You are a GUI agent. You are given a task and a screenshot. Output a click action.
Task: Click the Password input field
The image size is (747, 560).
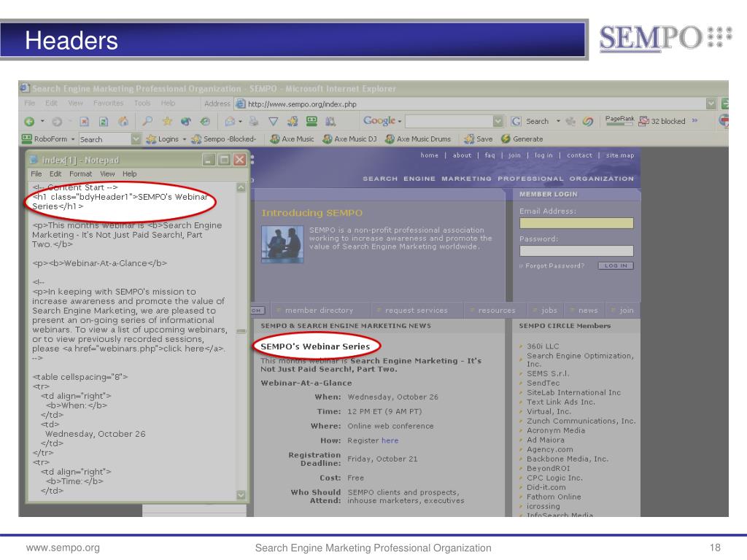click(576, 251)
